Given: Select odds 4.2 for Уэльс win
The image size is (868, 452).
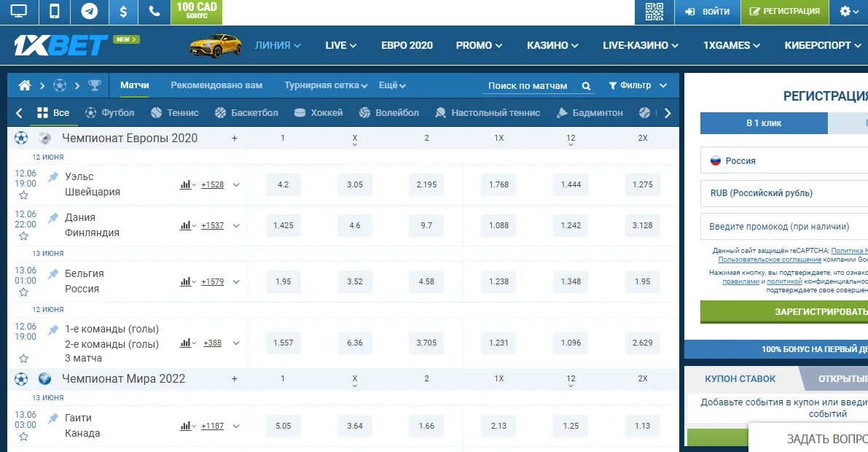Looking at the screenshot, I should [283, 184].
